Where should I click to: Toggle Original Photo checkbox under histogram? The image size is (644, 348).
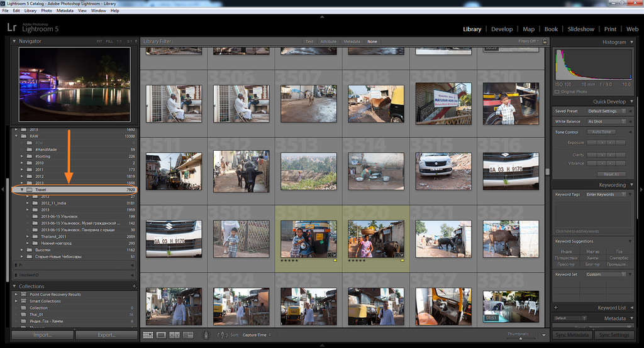(557, 92)
